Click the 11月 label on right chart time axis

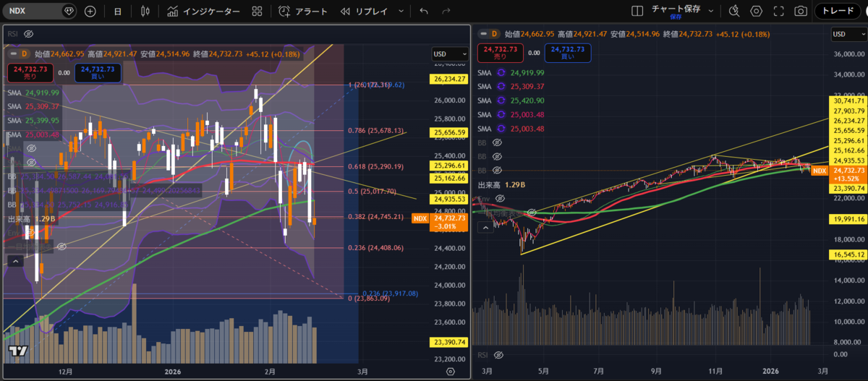pyautogui.click(x=717, y=372)
